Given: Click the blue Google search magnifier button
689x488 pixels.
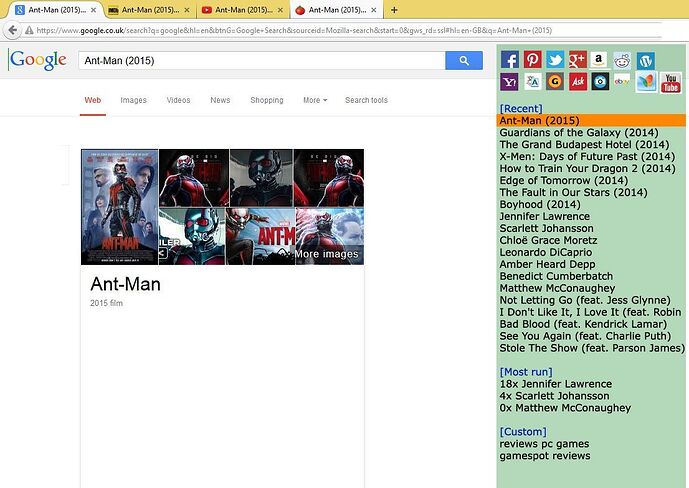Looking at the screenshot, I should click(464, 61).
